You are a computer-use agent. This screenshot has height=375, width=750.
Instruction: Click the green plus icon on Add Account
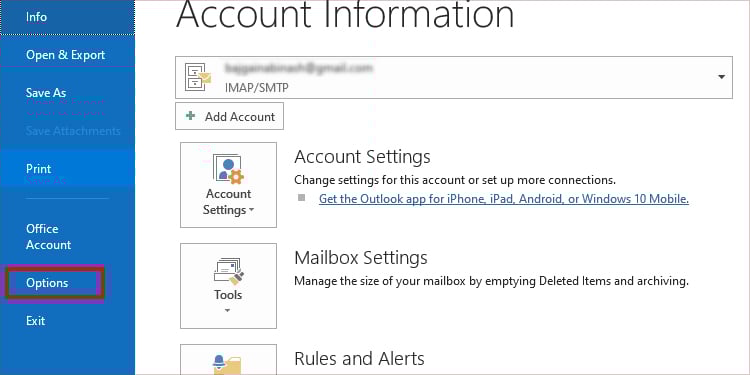(x=190, y=116)
